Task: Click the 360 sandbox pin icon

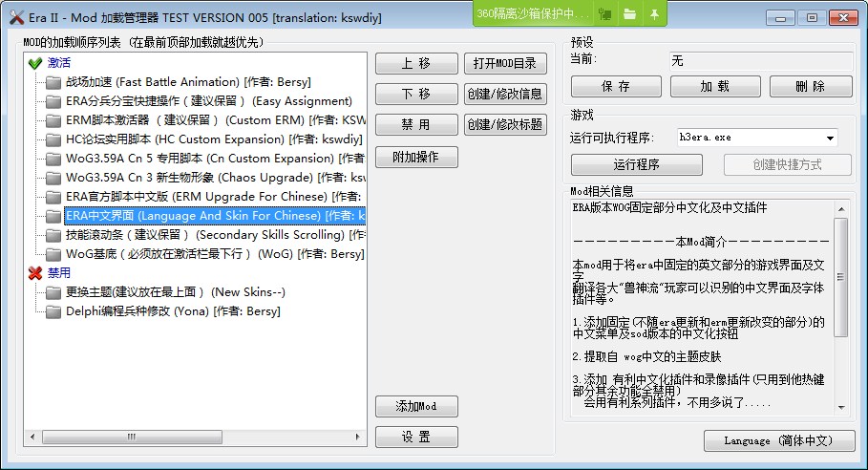Action: [x=654, y=13]
